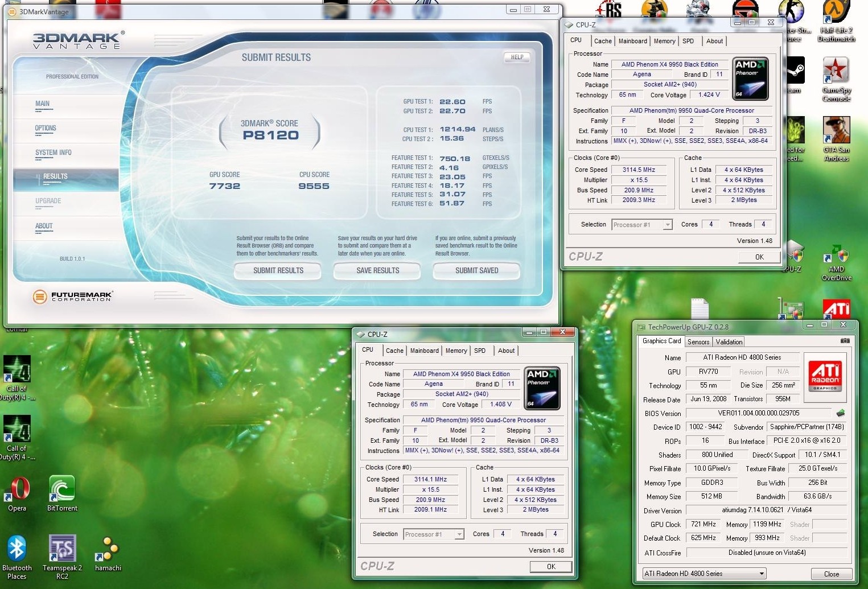Click the CPU score 9555 value
This screenshot has width=868, height=589.
click(314, 186)
